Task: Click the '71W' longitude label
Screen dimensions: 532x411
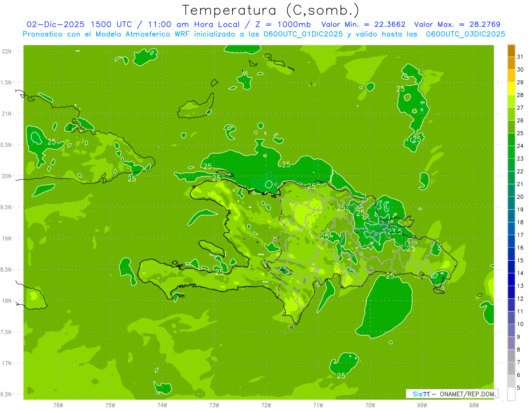Action: click(x=318, y=405)
